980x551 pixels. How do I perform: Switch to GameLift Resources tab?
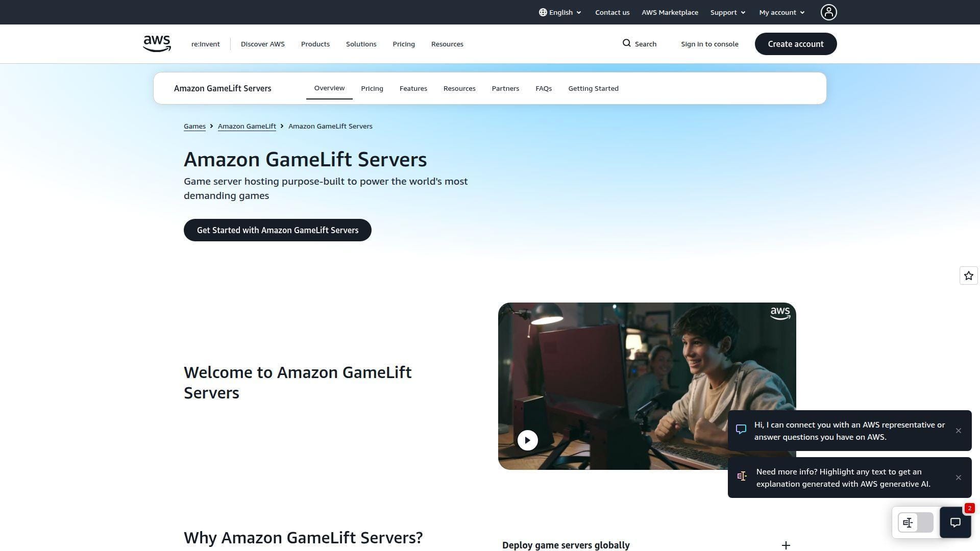coord(459,89)
